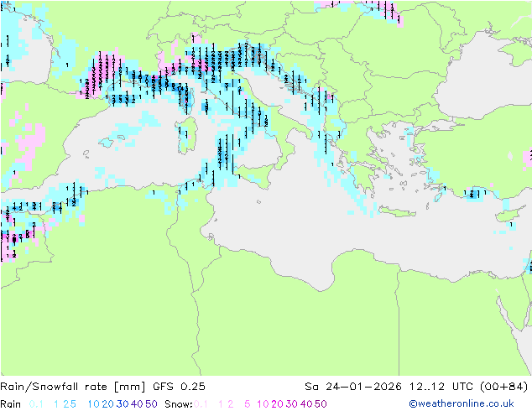This screenshot has width=532, height=411.
Task: Pick the snow legend value 0.1
Action: (201, 404)
